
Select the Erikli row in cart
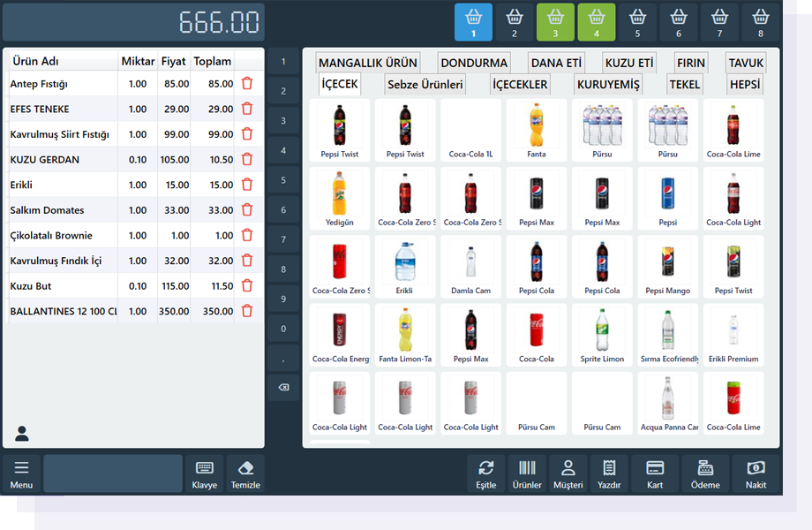click(133, 185)
